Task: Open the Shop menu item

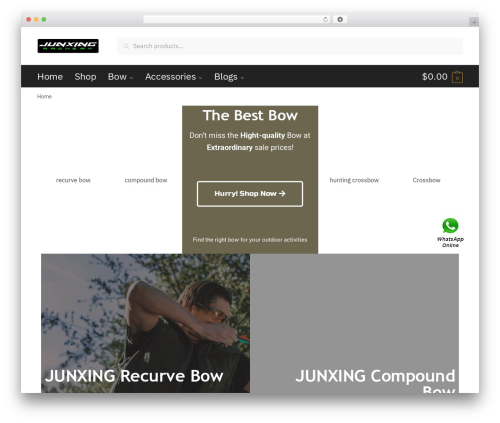Action: (x=85, y=77)
